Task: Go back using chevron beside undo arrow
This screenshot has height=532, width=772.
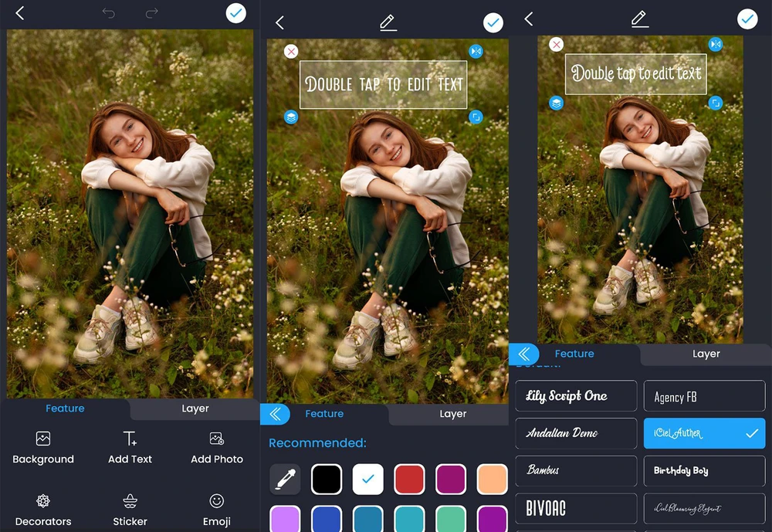Action: click(x=20, y=13)
